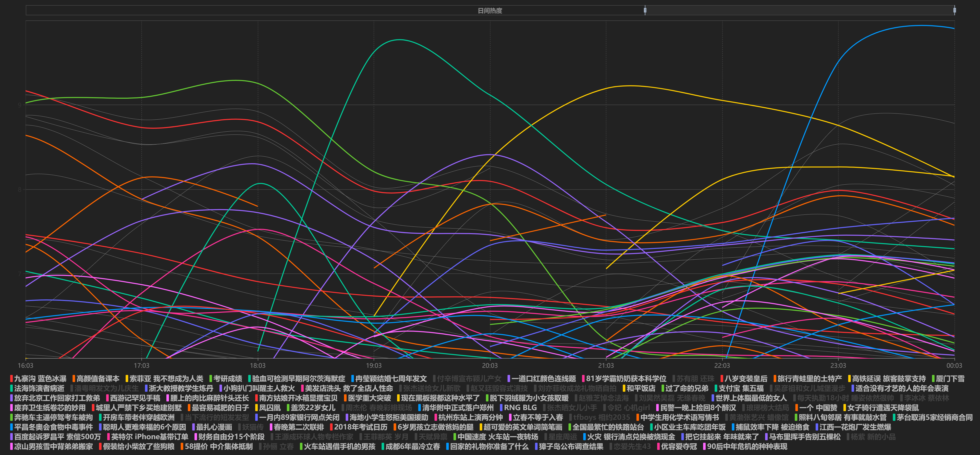Toggle 法海饰演者病逝 legend item
This screenshot has height=455, width=980.
37,388
